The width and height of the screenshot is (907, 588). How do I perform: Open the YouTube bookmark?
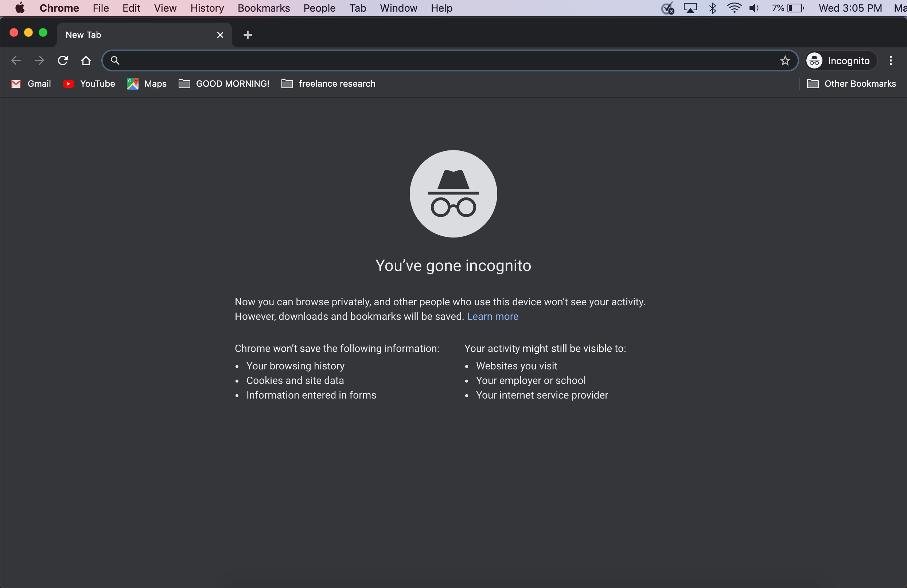click(89, 84)
